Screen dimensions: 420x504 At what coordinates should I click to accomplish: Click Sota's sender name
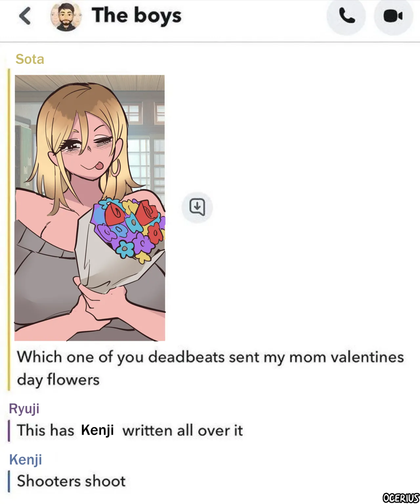pyautogui.click(x=30, y=59)
